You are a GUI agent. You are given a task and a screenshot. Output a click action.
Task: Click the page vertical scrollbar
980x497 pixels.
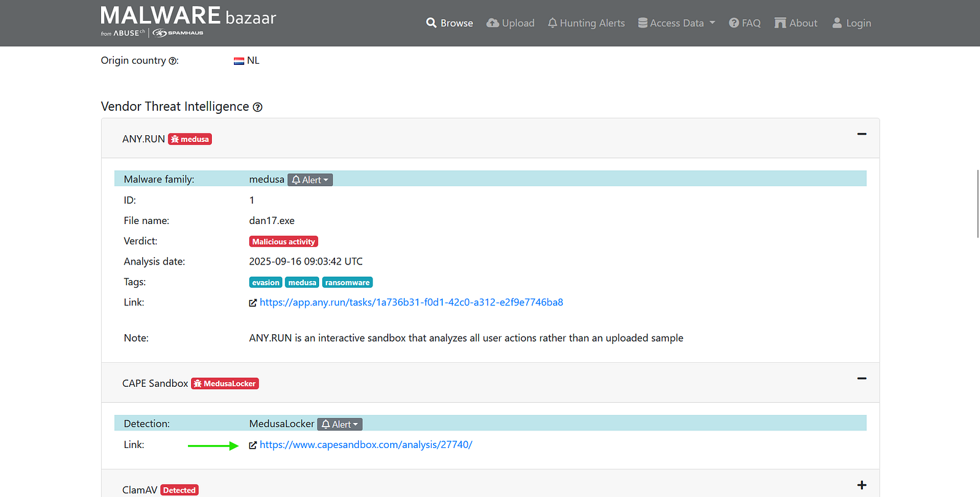pyautogui.click(x=978, y=204)
